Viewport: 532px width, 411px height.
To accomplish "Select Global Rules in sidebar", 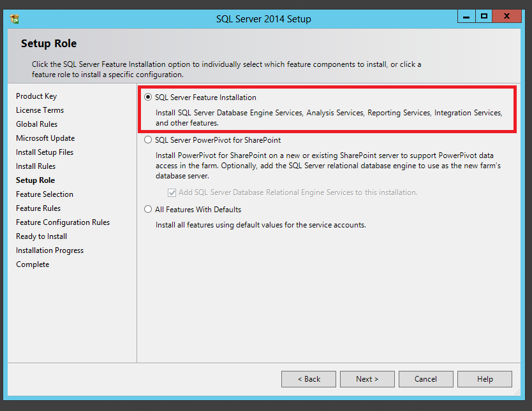I will [x=36, y=124].
